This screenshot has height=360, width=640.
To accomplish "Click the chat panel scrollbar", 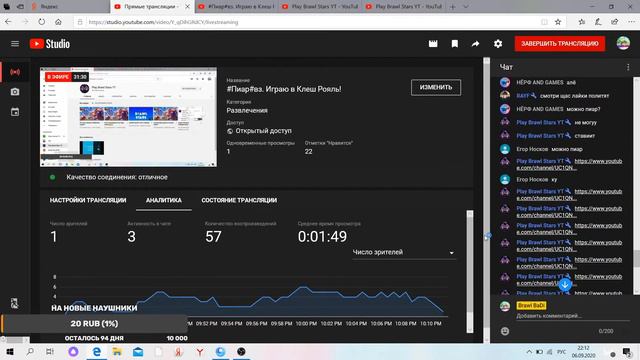I will tap(637, 186).
